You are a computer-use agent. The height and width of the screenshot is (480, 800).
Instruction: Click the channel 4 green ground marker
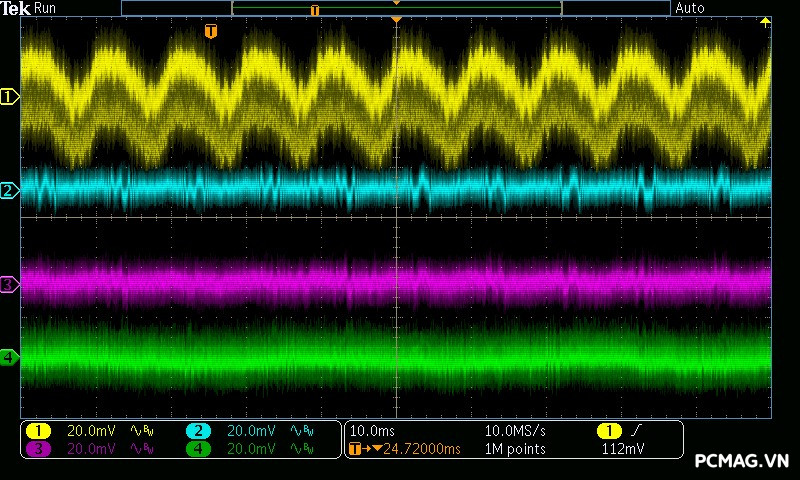tap(9, 357)
